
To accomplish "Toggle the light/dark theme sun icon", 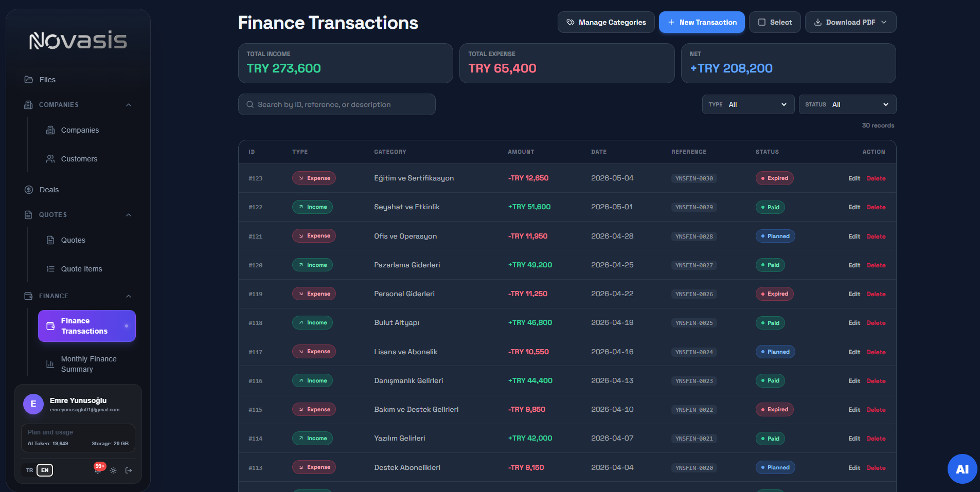I will (113, 470).
